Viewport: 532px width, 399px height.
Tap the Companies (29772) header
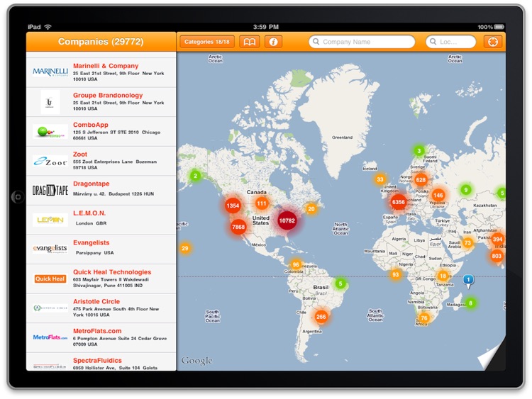[101, 42]
